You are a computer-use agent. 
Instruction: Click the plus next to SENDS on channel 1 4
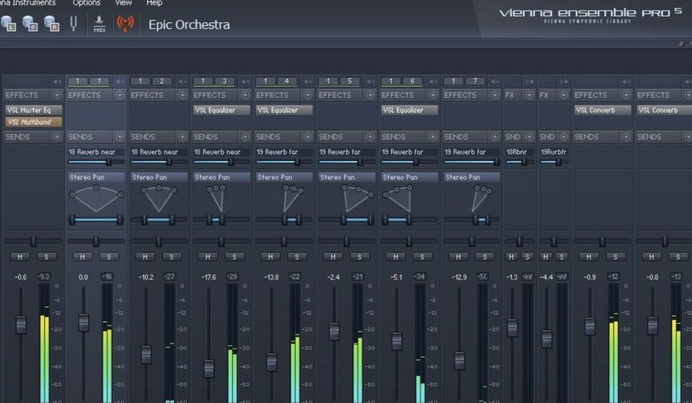click(308, 137)
